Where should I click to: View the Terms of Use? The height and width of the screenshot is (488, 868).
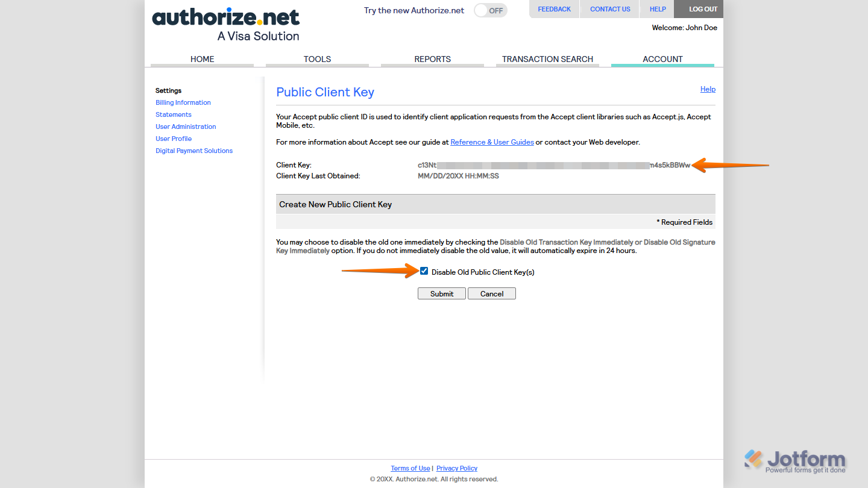click(410, 468)
